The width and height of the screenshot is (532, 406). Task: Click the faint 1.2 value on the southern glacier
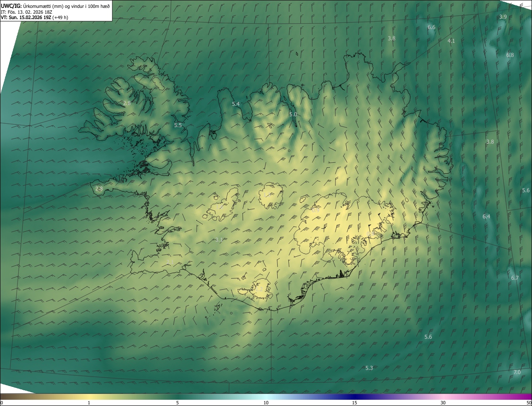tap(259, 289)
